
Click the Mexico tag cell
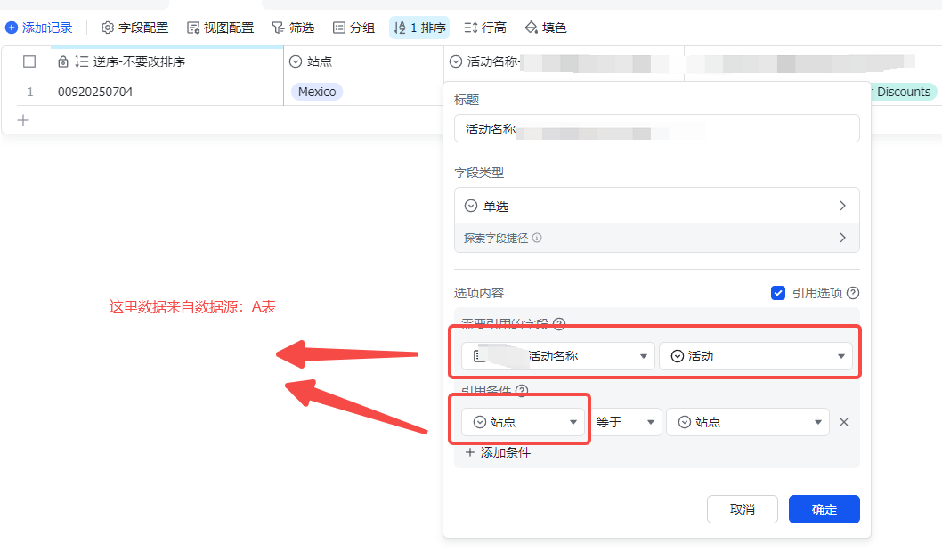(317, 92)
